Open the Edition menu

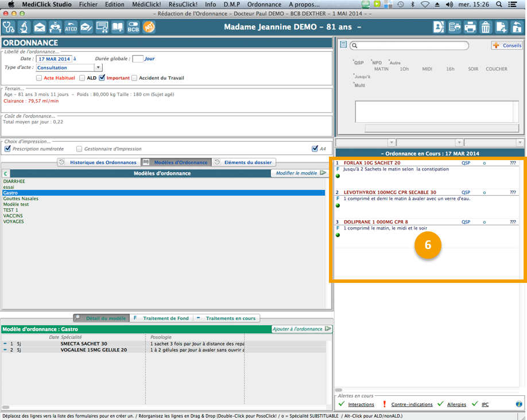[x=115, y=5]
